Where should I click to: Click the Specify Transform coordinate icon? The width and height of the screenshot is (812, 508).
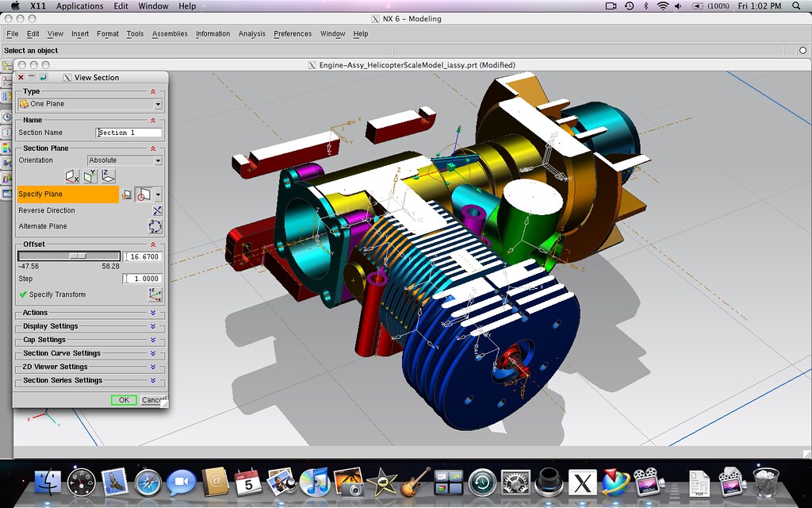click(155, 295)
